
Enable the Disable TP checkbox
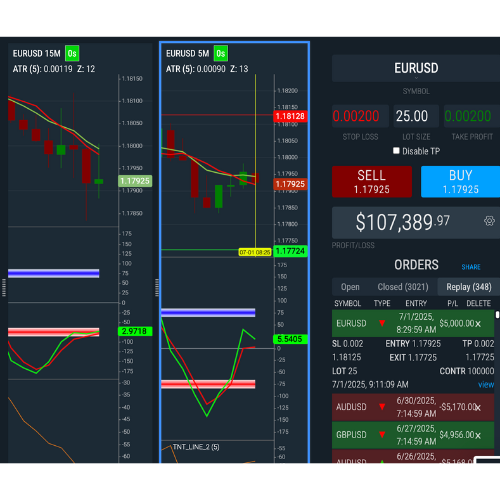point(396,151)
